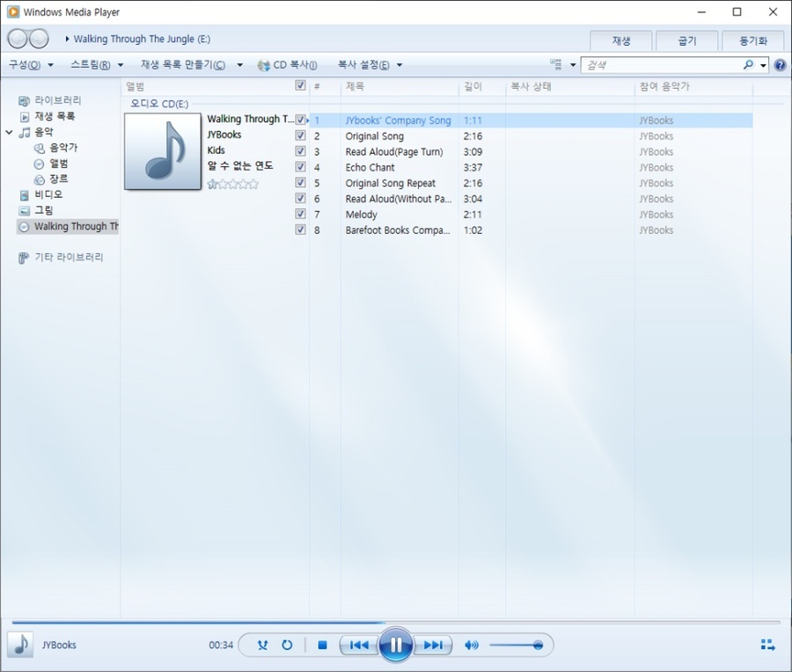
Task: Uncheck track 3 Read Aloud(Page Turn) checkbox
Action: (x=301, y=151)
